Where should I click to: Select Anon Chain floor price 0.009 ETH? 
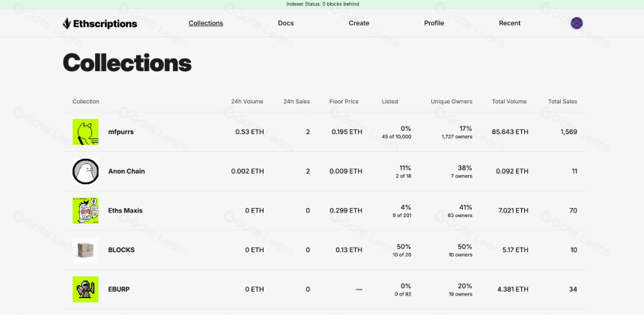(x=346, y=171)
